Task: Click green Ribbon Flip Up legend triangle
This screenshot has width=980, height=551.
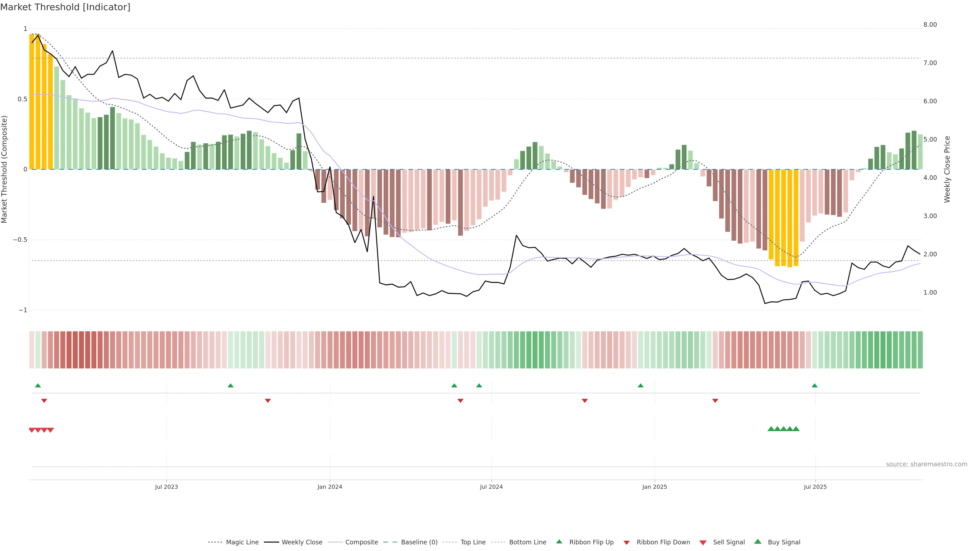Action: [559, 542]
